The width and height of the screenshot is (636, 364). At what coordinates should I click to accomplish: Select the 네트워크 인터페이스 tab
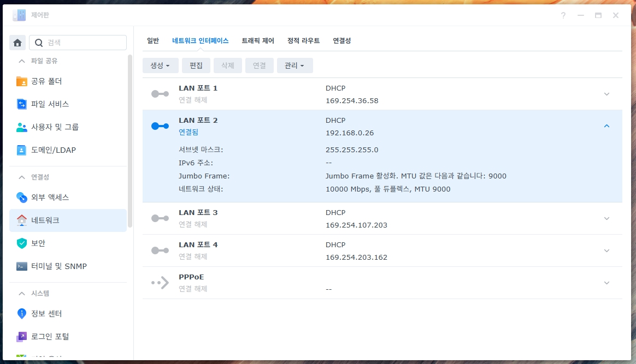click(201, 41)
